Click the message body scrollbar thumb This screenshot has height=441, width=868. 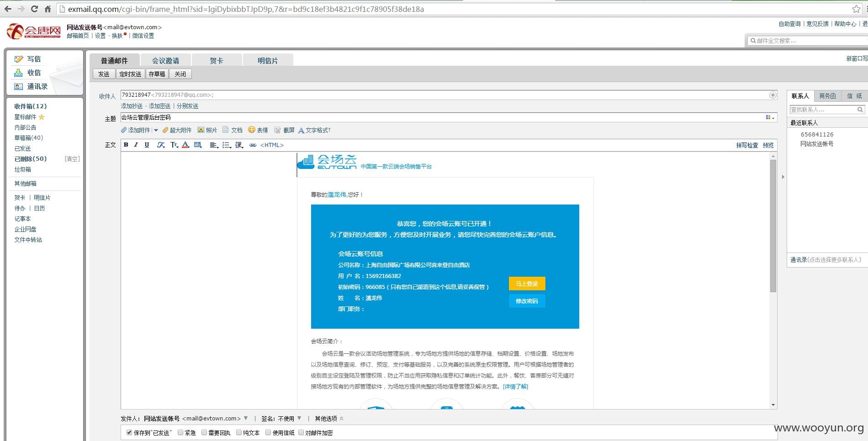[x=773, y=226]
